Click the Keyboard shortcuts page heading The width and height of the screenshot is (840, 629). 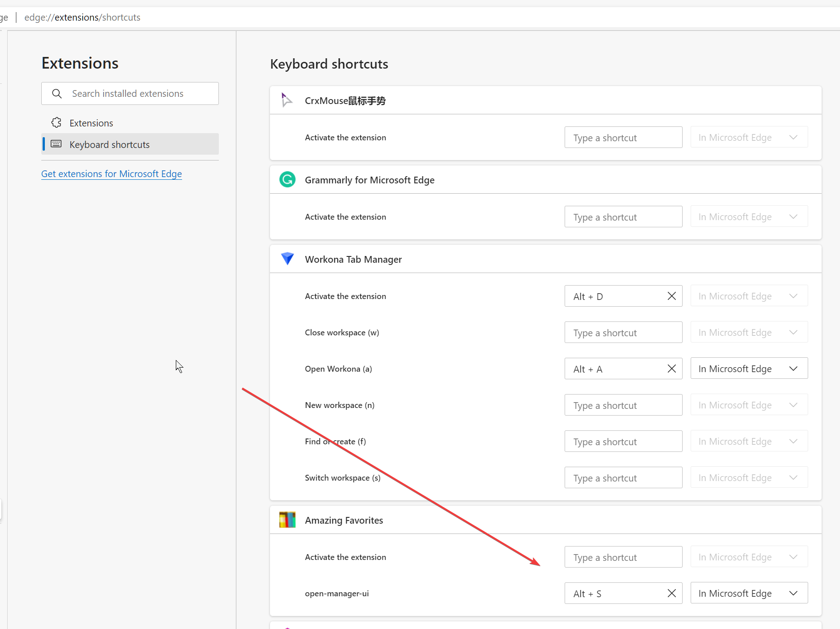pos(329,64)
